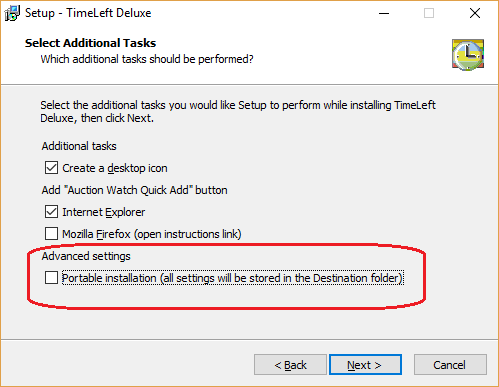
Task: Close the Setup window with X
Action: (475, 13)
